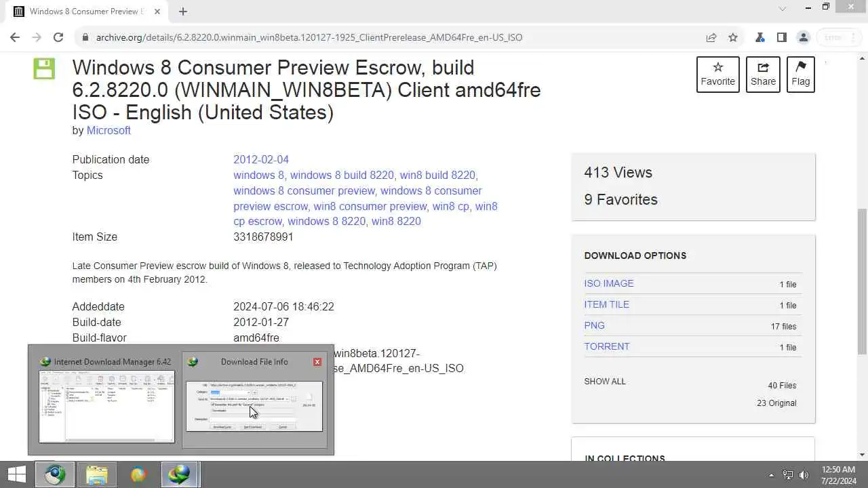Click the scrollbar up arrow
The height and width of the screenshot is (488, 868).
tap(862, 58)
